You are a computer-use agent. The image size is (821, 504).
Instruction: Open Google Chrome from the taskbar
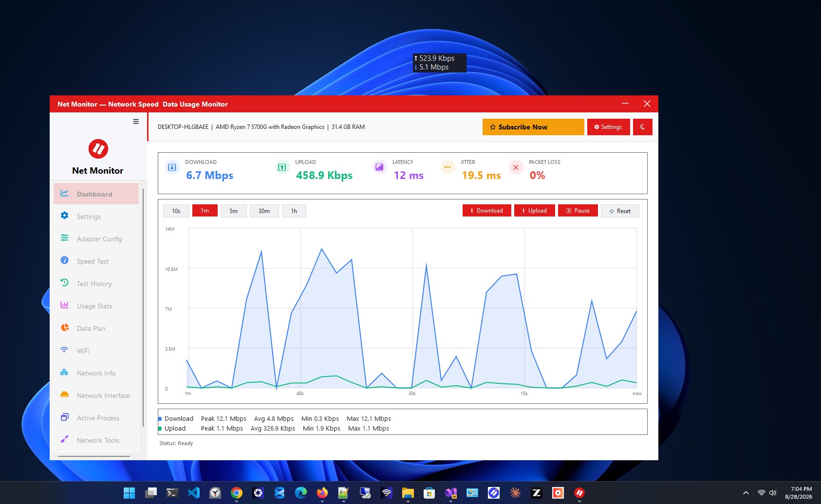click(x=237, y=493)
